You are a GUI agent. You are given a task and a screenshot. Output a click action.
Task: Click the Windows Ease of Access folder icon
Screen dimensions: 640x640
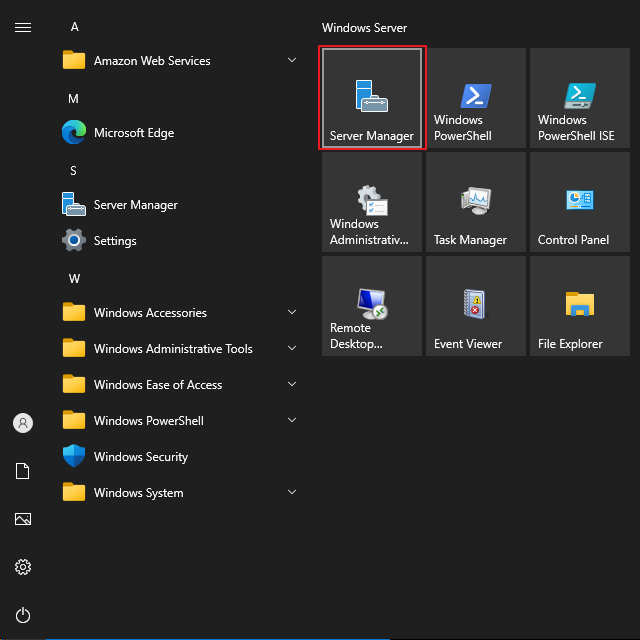click(x=74, y=384)
